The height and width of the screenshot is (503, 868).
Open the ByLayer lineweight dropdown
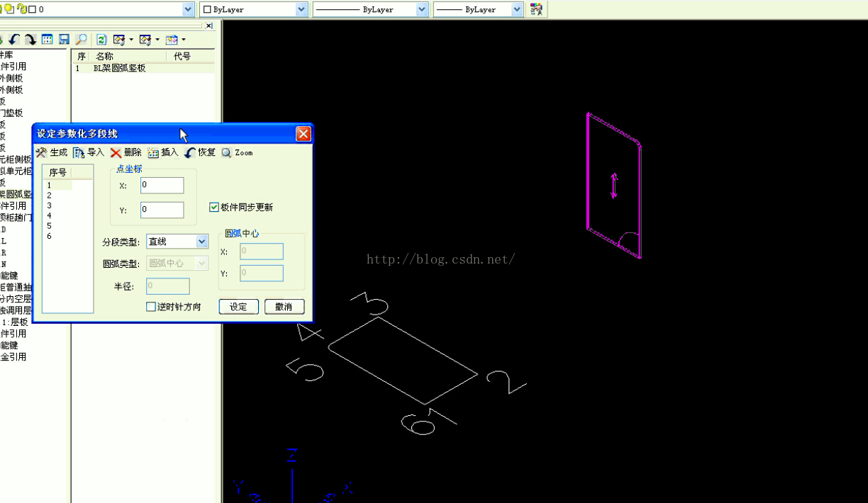pyautogui.click(x=517, y=9)
